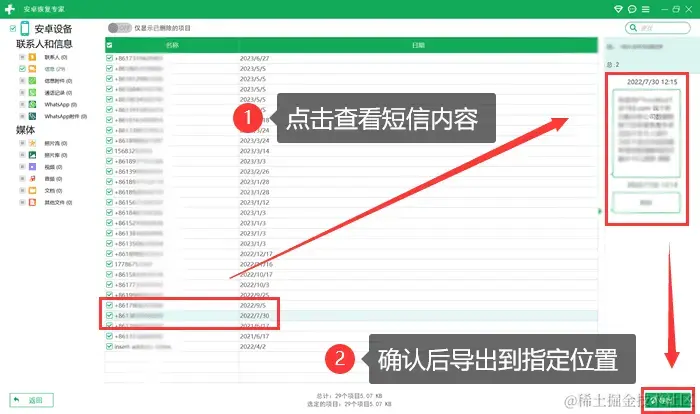Select the row dated 2023/1/12

(351, 202)
